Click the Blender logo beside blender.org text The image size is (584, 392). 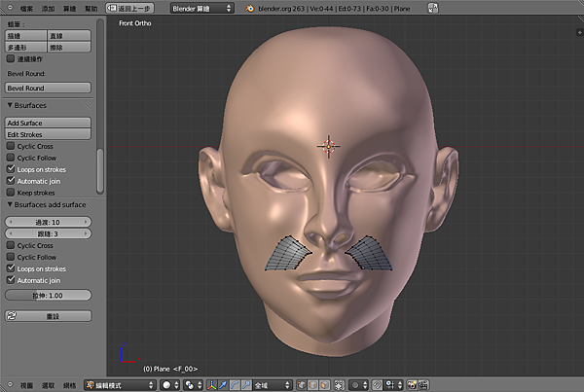tap(251, 8)
